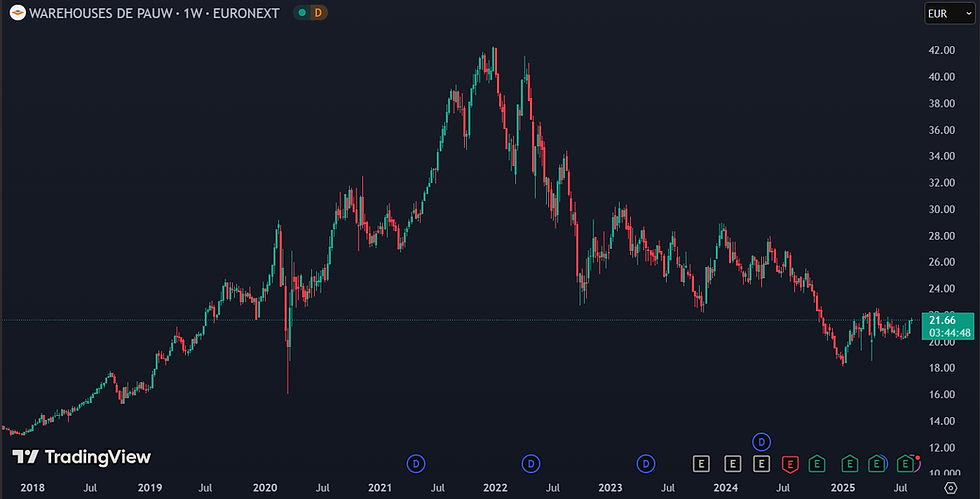Open the WAREHOUSES DE PAUW symbol title

(x=154, y=13)
